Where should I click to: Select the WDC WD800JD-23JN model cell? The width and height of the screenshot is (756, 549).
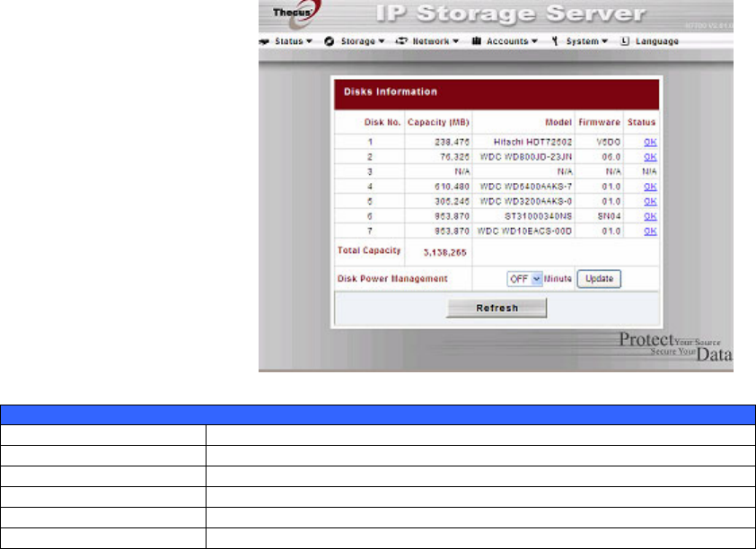(x=526, y=157)
